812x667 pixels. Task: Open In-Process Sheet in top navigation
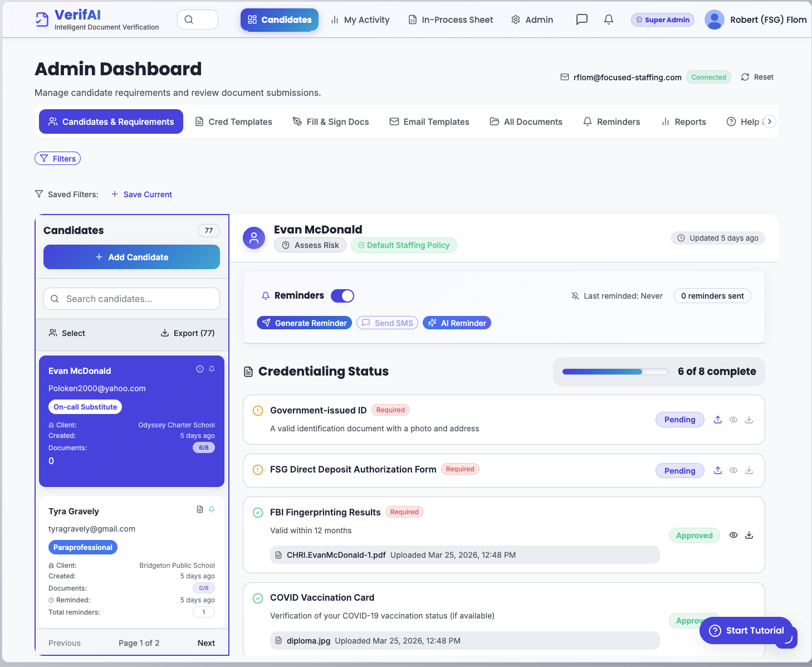tap(451, 20)
